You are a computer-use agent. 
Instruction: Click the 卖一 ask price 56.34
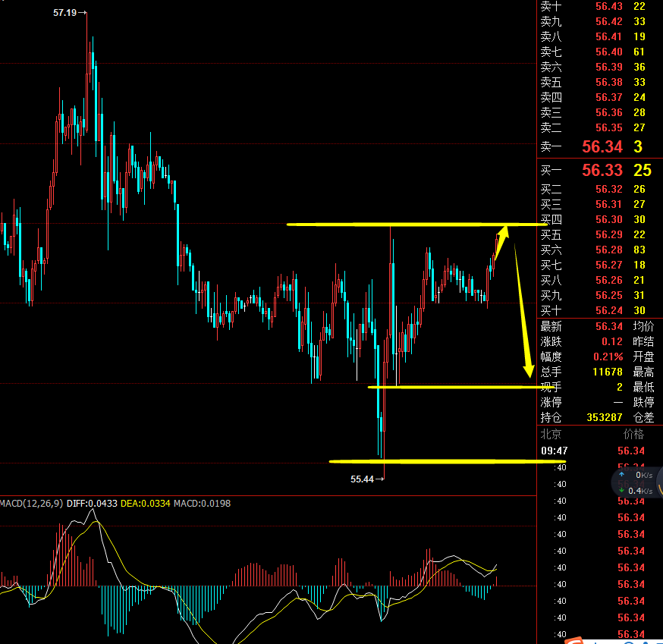pyautogui.click(x=602, y=146)
